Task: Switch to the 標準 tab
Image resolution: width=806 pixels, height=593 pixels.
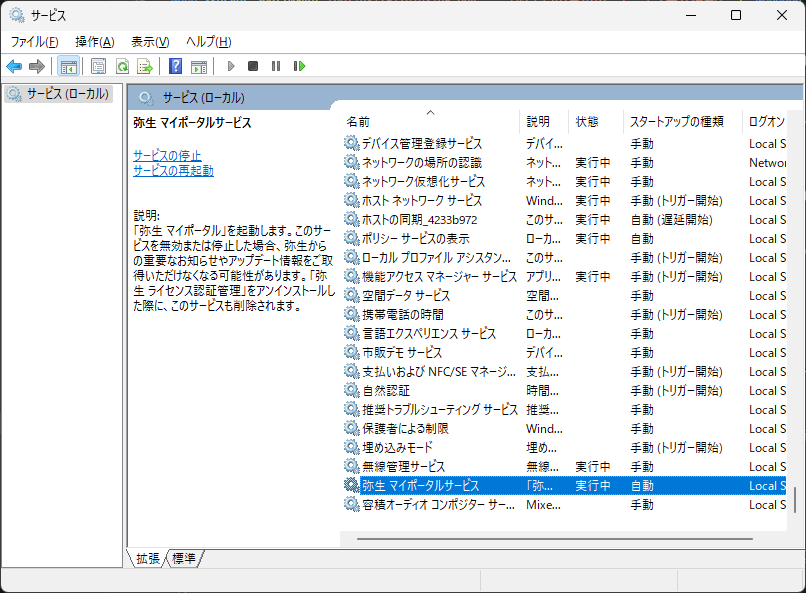Action: pos(184,558)
